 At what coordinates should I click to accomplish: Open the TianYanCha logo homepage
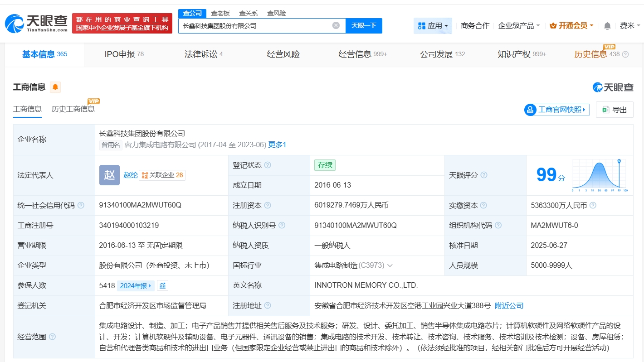[36, 23]
